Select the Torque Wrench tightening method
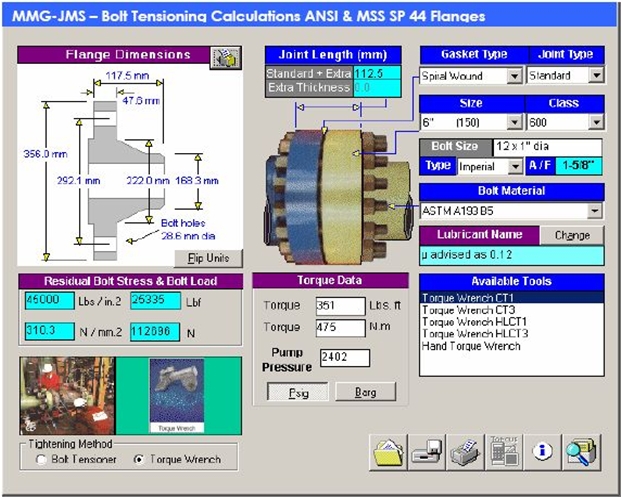 point(139,460)
